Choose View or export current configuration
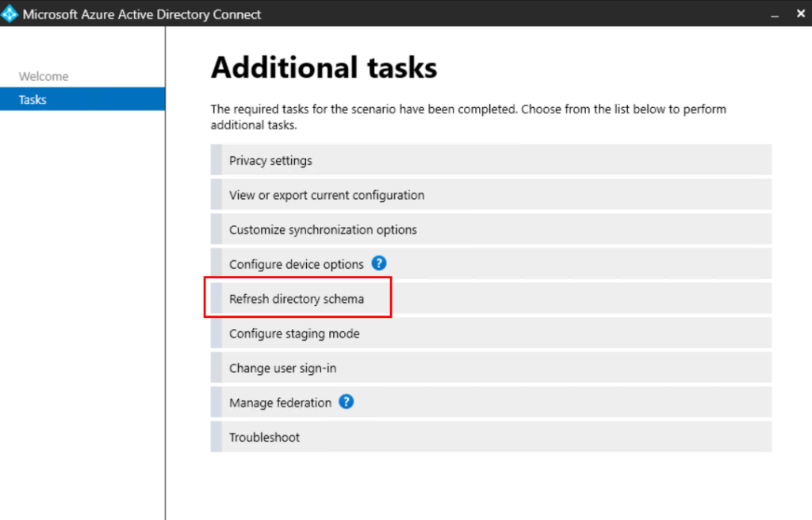The height and width of the screenshot is (520, 812). point(327,195)
